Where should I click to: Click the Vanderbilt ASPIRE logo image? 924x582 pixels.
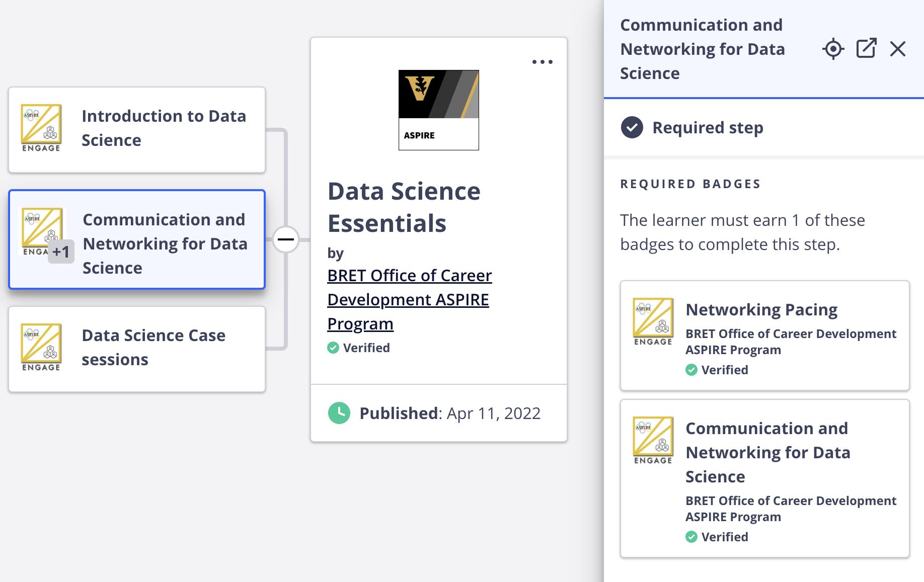(x=438, y=110)
